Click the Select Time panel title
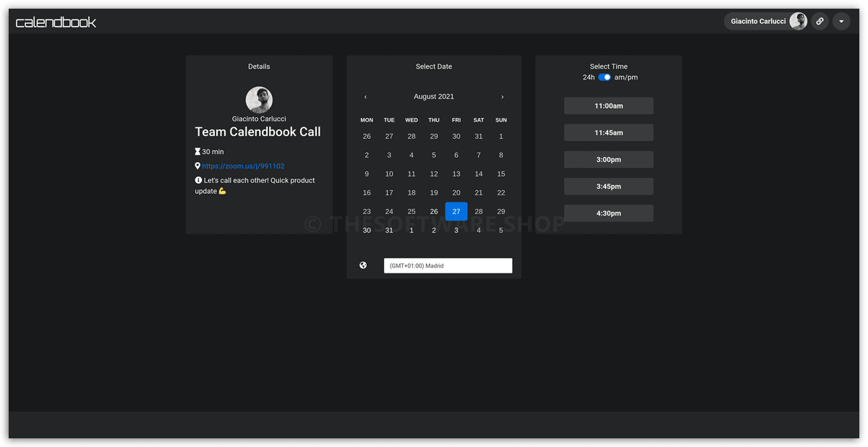868x447 pixels. (609, 67)
